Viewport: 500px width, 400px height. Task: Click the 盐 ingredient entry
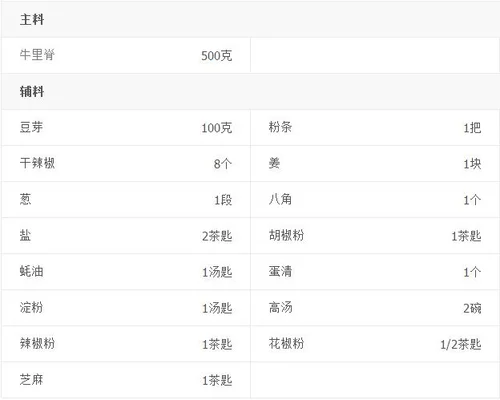(x=25, y=235)
